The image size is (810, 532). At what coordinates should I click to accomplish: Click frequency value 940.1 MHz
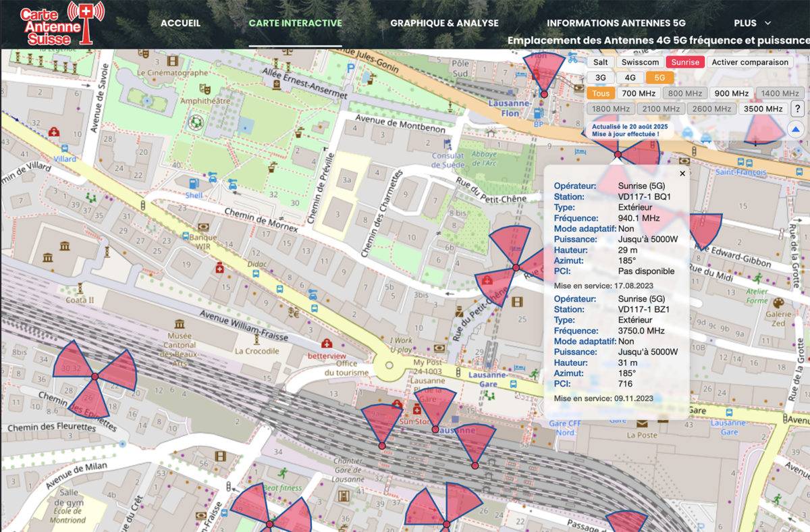[641, 218]
